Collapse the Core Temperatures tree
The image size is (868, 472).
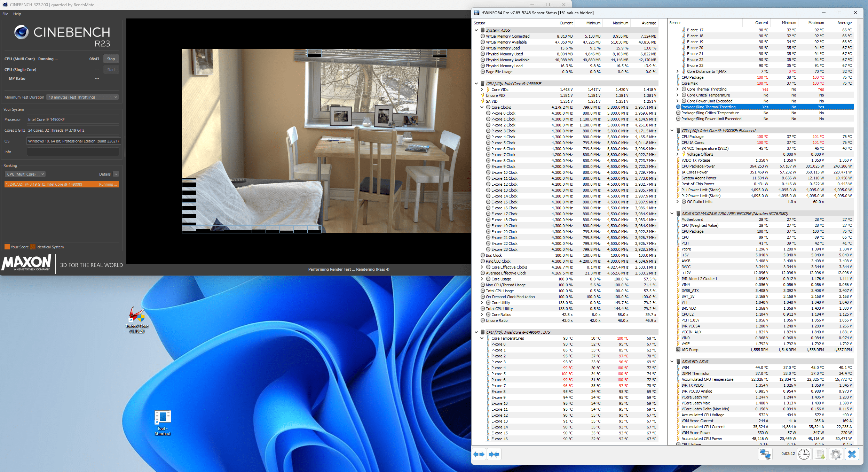pyautogui.click(x=482, y=338)
